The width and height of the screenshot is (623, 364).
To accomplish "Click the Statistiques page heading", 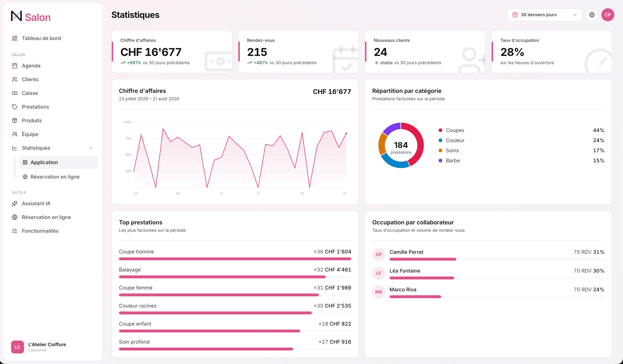I will pos(135,15).
